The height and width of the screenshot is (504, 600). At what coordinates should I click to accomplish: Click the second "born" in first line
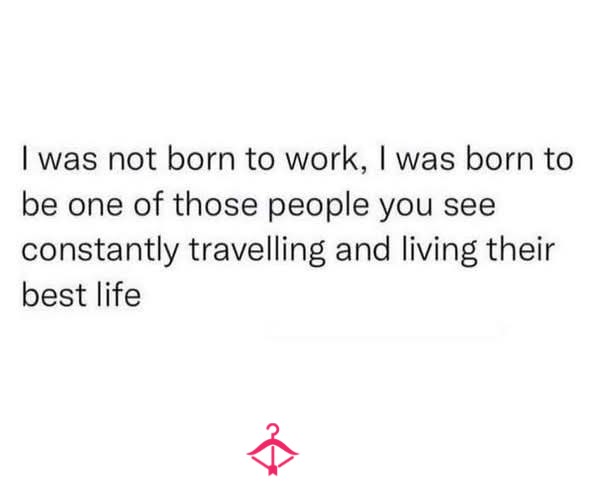[x=499, y=159]
